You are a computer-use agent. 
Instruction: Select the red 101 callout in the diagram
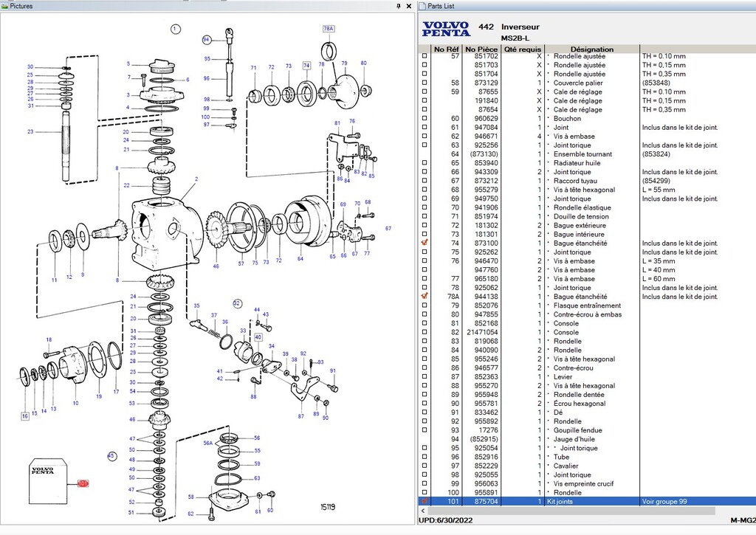click(83, 483)
